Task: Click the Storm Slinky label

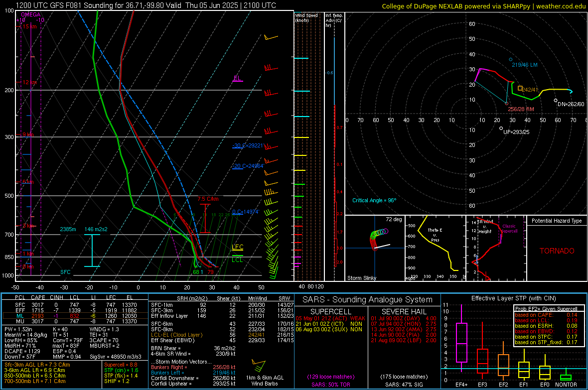Action: [361, 278]
